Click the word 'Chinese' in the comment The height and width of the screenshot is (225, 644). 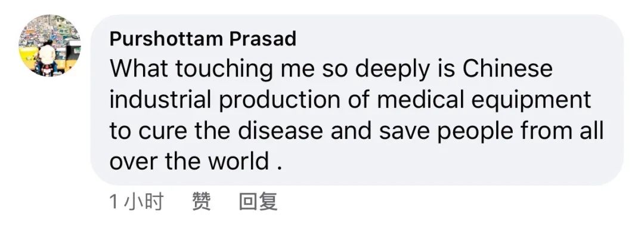pyautogui.click(x=507, y=68)
